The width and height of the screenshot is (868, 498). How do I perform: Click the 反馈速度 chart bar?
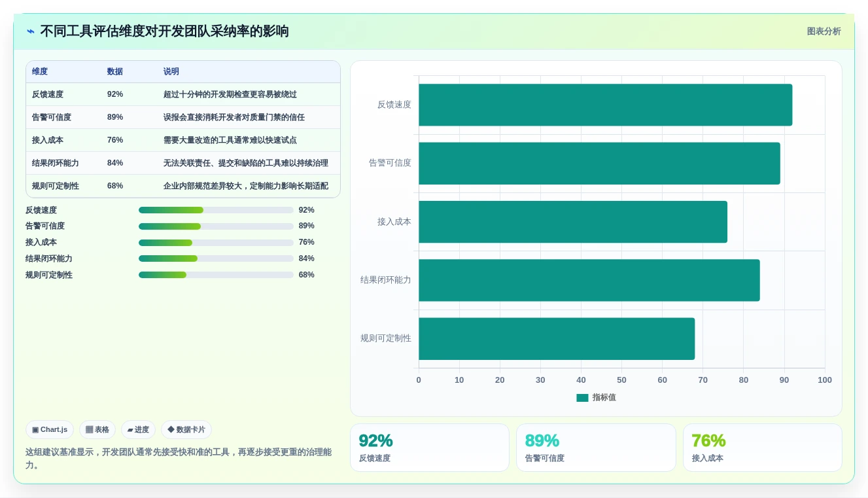pyautogui.click(x=605, y=105)
